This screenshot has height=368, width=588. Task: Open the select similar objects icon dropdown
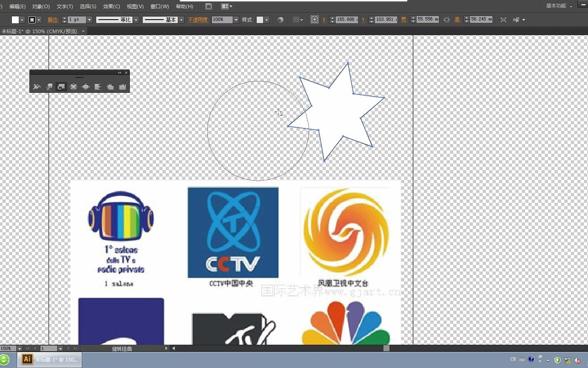[x=519, y=20]
